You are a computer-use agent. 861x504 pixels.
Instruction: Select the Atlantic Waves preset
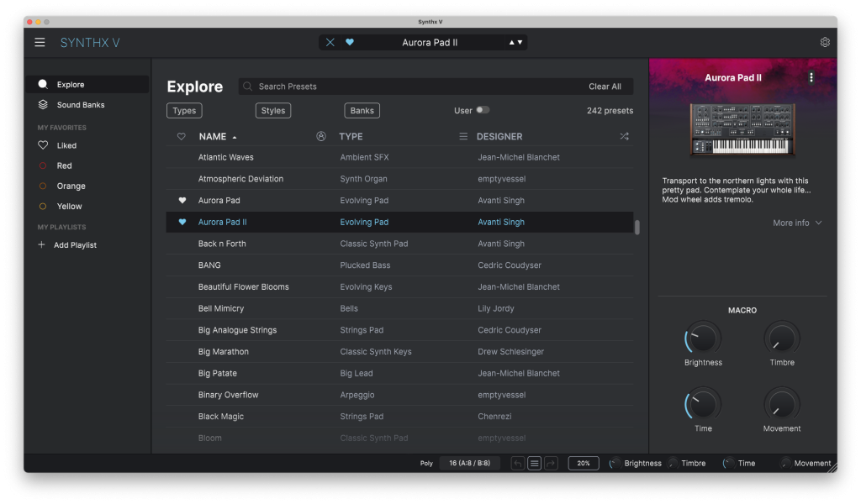tap(399, 157)
